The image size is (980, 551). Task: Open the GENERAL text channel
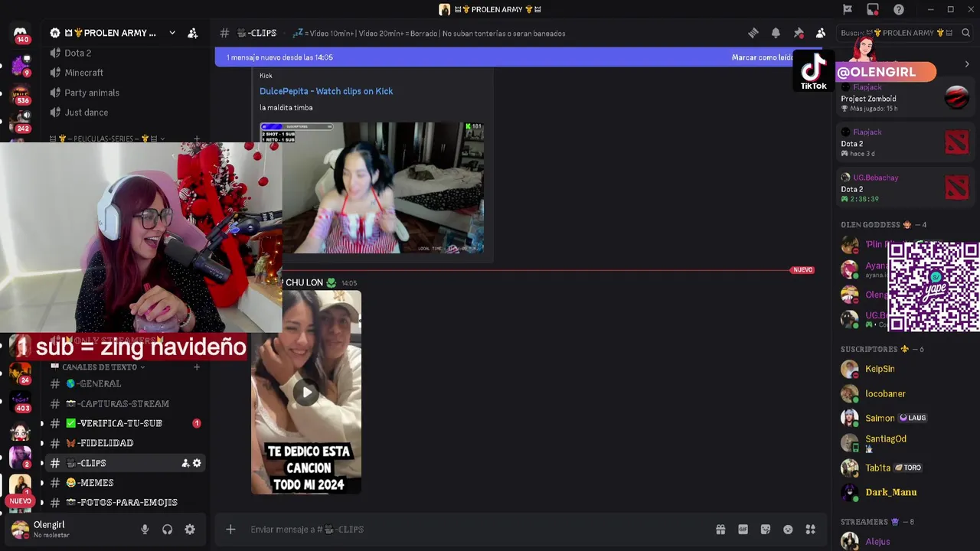click(125, 383)
